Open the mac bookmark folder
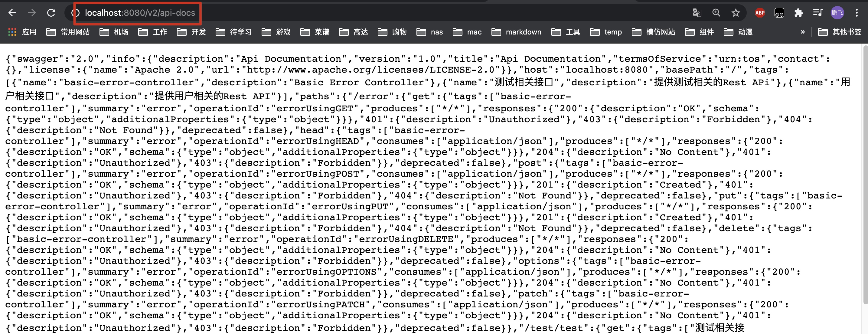The image size is (868, 334). point(467,32)
